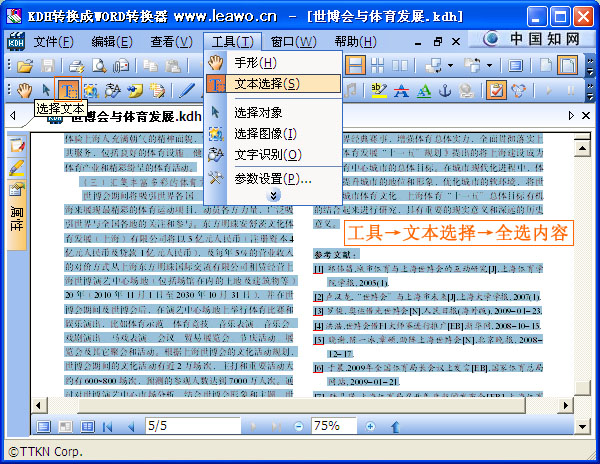Click the anchor icon in toolbar
This screenshot has height=464, width=600.
pyautogui.click(x=445, y=90)
